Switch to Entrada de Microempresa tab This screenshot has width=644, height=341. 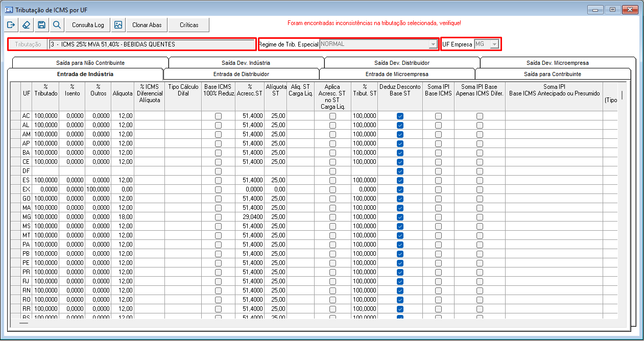click(x=397, y=75)
